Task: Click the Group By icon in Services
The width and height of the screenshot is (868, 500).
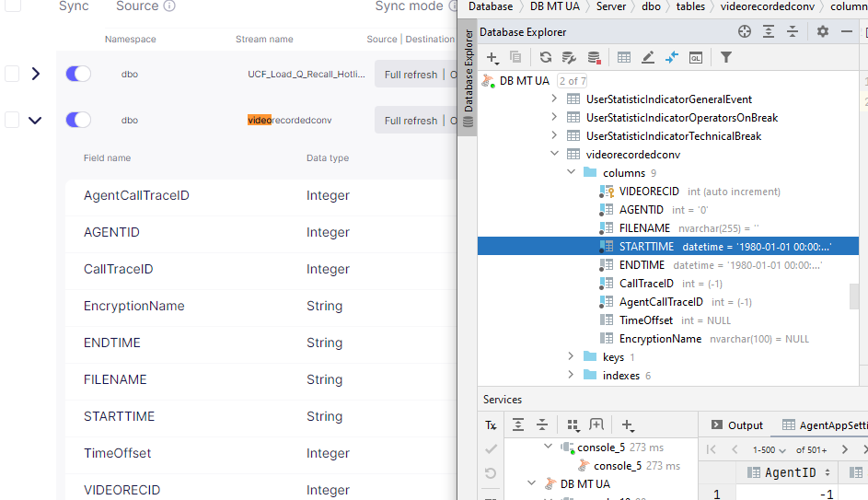Action: [573, 425]
